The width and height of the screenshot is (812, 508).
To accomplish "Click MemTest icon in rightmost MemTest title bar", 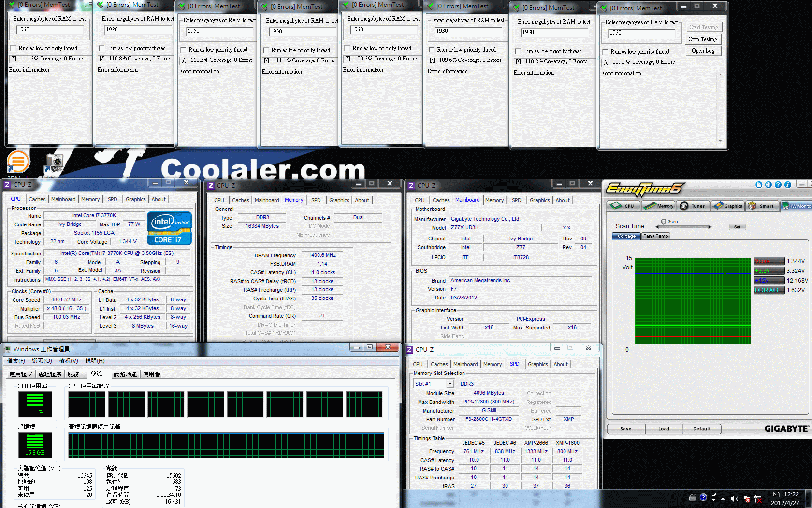I will coord(603,8).
